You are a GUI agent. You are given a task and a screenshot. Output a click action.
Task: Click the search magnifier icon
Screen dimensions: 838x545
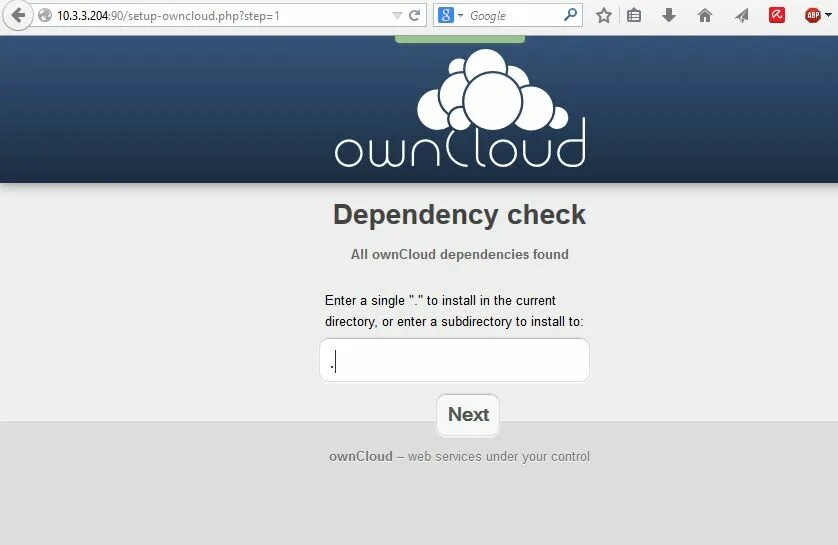point(570,15)
